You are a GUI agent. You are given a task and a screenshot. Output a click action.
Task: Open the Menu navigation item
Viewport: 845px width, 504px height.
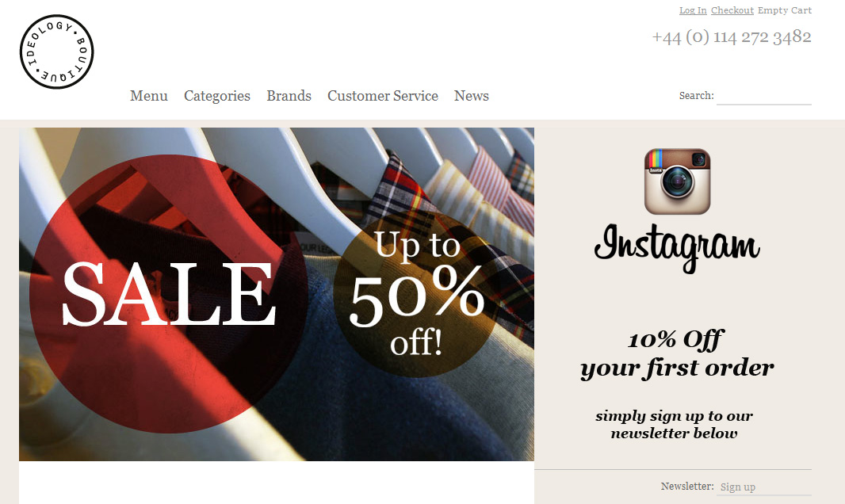pos(149,96)
